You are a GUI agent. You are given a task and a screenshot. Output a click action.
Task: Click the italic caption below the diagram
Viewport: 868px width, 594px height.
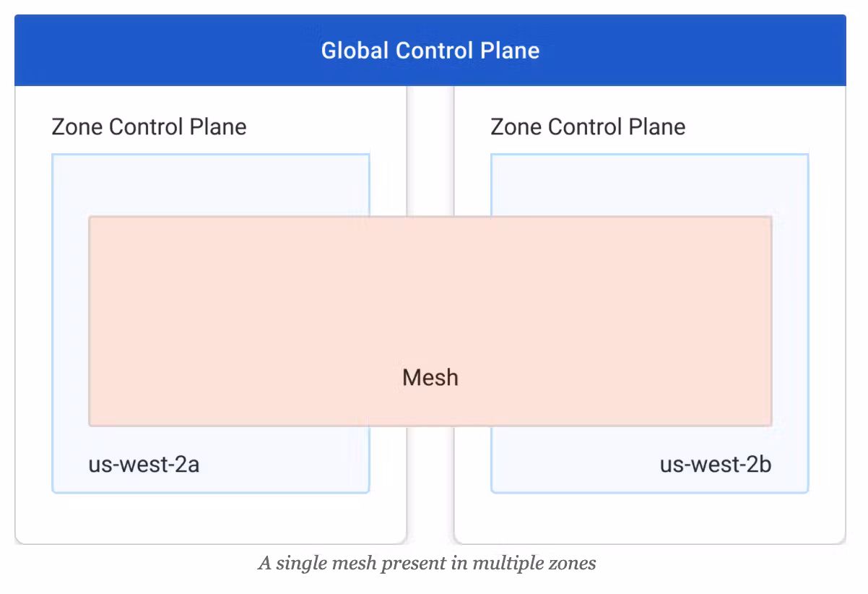(427, 563)
